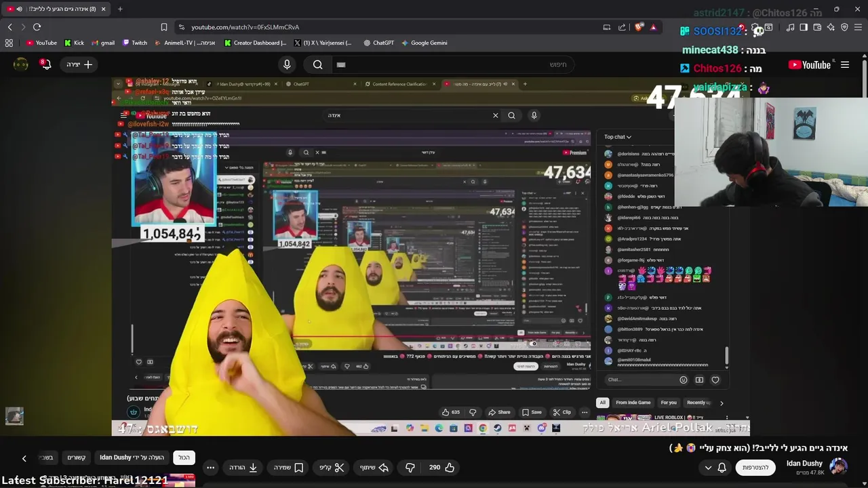This screenshot has width=868, height=488.
Task: Select the Idan Dushy uploads chip
Action: point(132,457)
